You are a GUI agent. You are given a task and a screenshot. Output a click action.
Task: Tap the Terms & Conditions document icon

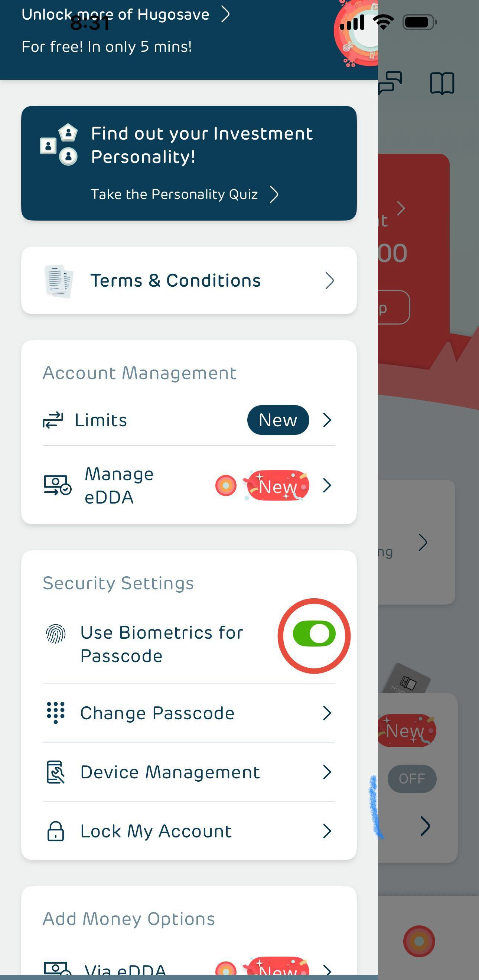59,281
